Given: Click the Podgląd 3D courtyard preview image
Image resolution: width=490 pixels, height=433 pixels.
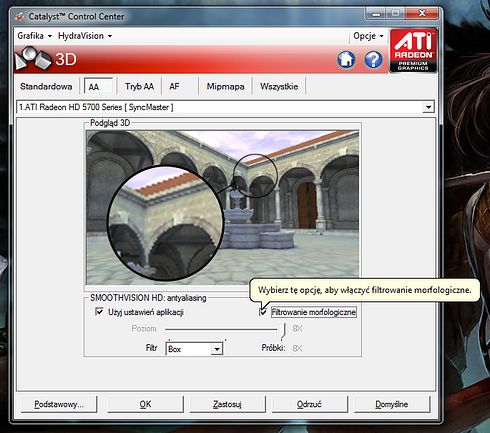Looking at the screenshot, I should [x=223, y=208].
